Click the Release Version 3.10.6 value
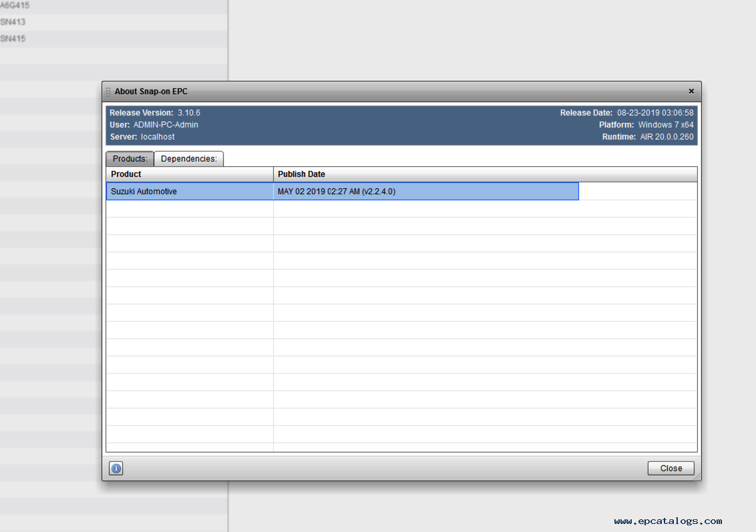The image size is (756, 532). (x=188, y=113)
